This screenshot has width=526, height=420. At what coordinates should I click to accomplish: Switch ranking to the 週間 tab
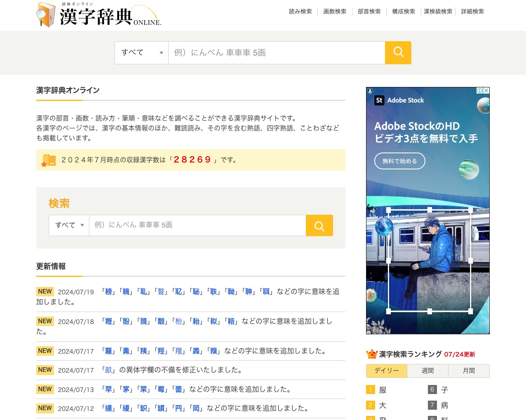tap(427, 371)
